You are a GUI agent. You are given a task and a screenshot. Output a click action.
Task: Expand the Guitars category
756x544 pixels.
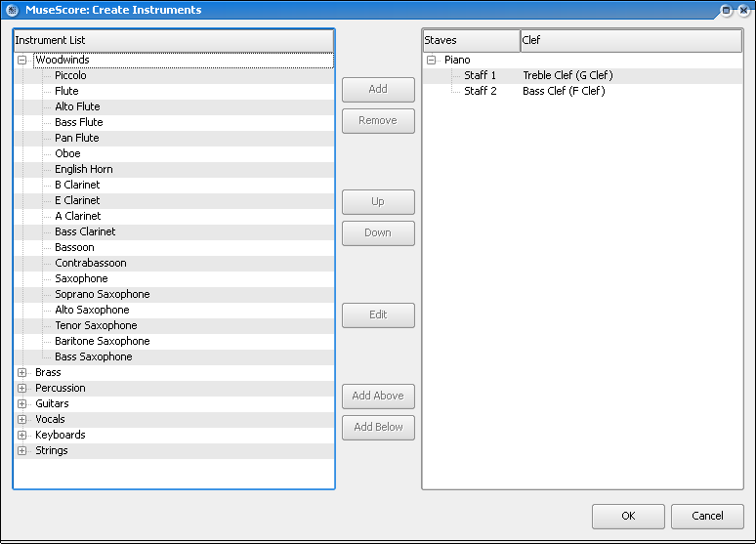click(21, 403)
